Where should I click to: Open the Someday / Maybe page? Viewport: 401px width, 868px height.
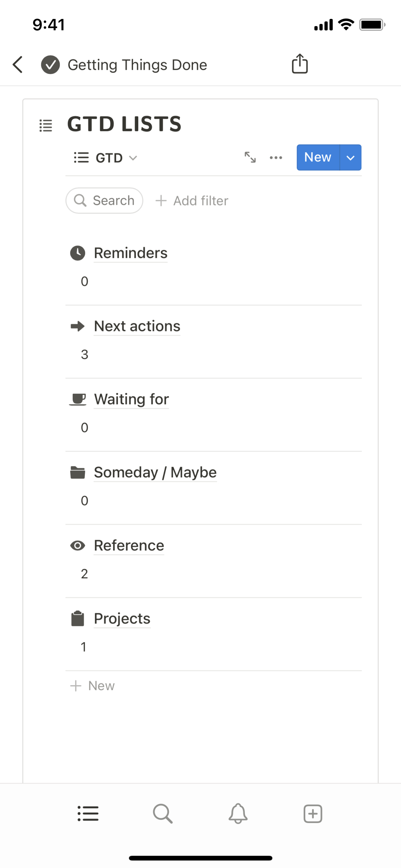point(155,472)
